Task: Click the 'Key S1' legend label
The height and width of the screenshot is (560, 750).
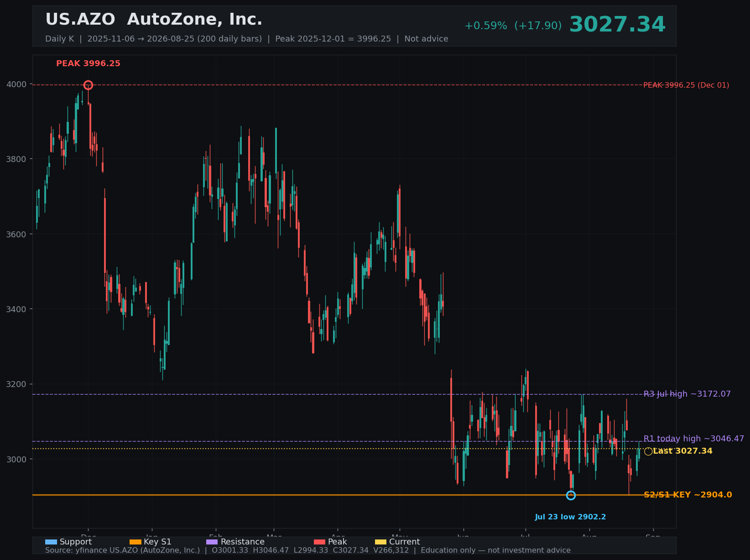Action: click(x=157, y=542)
